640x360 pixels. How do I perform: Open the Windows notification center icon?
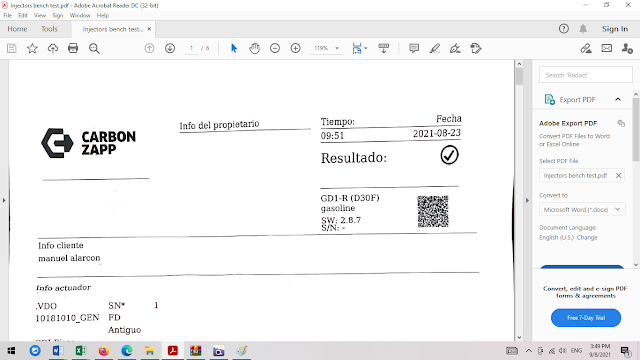(x=625, y=351)
